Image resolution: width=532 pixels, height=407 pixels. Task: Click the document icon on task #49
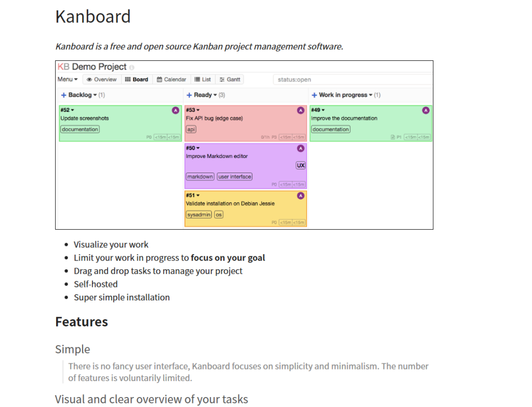[x=393, y=137]
